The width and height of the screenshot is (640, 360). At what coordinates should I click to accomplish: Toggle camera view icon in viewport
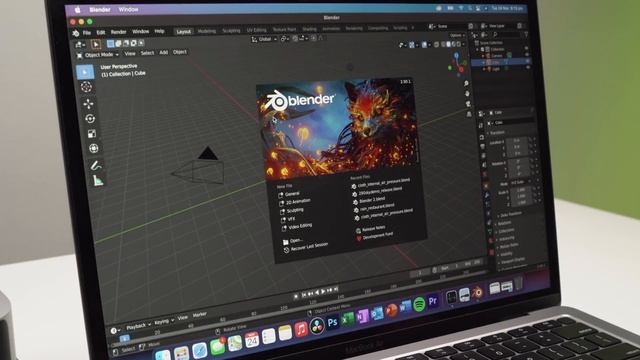point(468,104)
